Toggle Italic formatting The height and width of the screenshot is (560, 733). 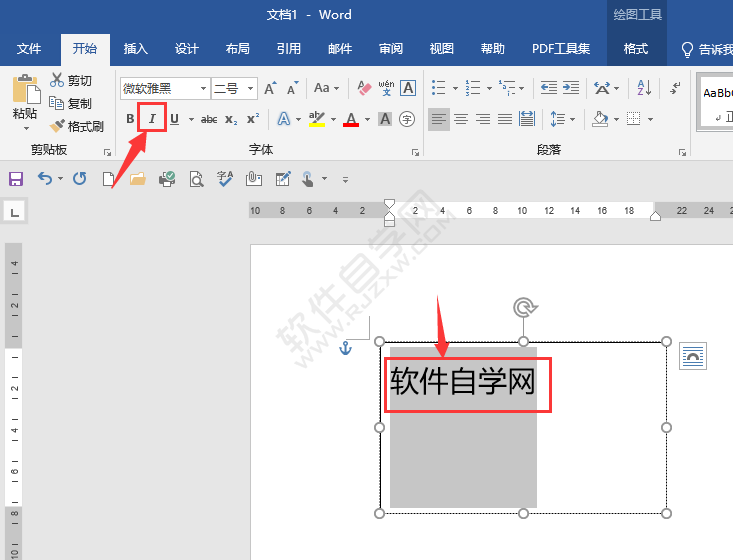click(x=152, y=119)
